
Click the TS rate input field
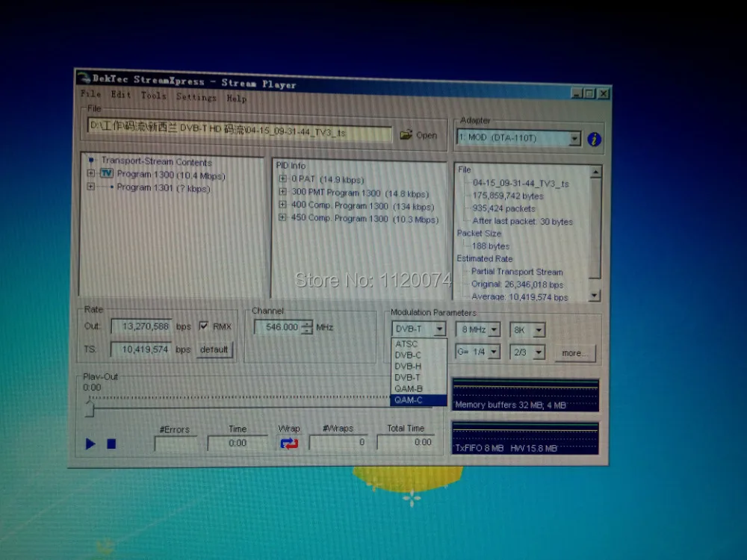(141, 349)
